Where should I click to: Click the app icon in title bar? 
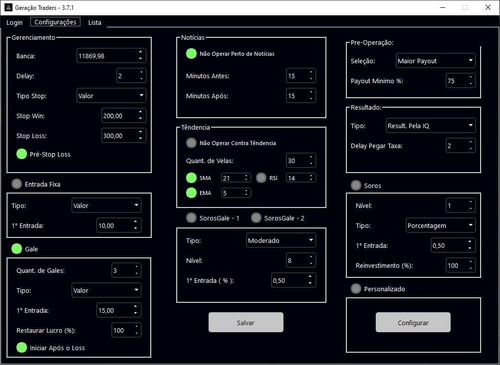tap(8, 7)
